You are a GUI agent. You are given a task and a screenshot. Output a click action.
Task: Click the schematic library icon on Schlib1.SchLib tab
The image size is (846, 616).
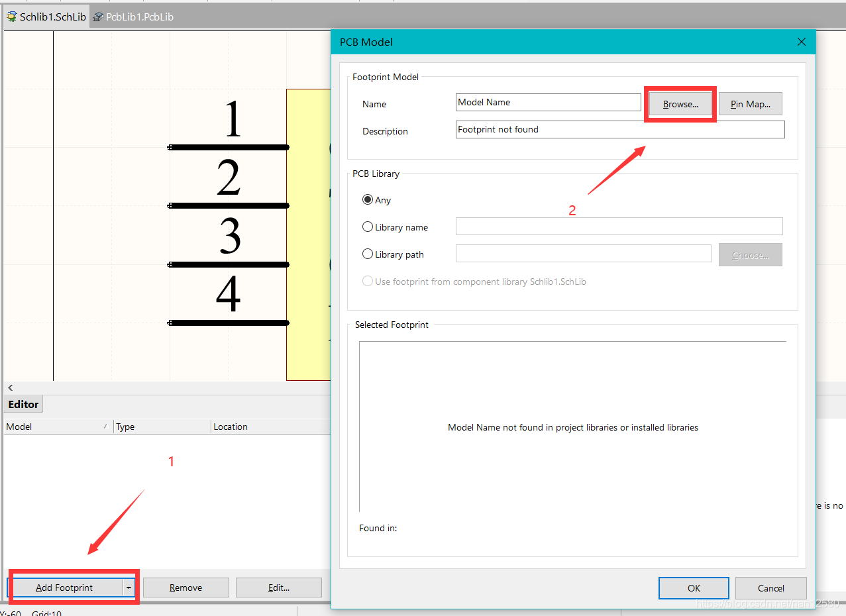pos(12,17)
